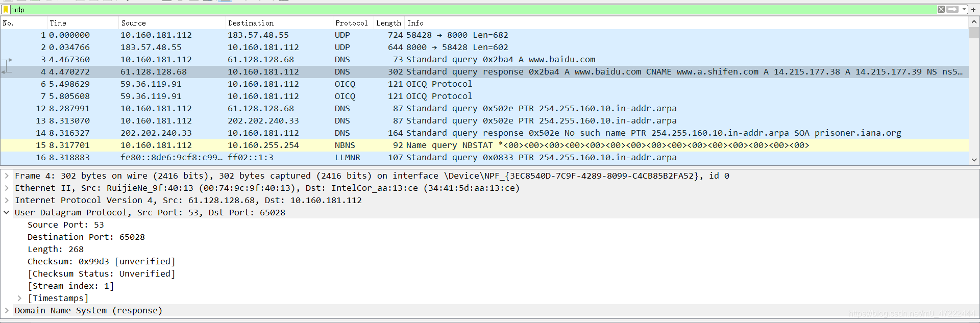This screenshot has width=980, height=323.
Task: Add a filter button with plus icon
Action: [x=973, y=10]
